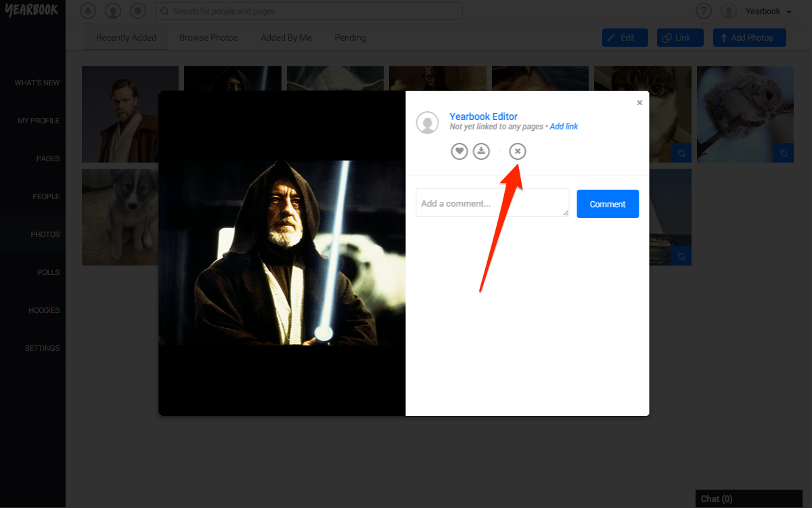
Task: Switch to the Added By Me tab
Action: [x=286, y=38]
